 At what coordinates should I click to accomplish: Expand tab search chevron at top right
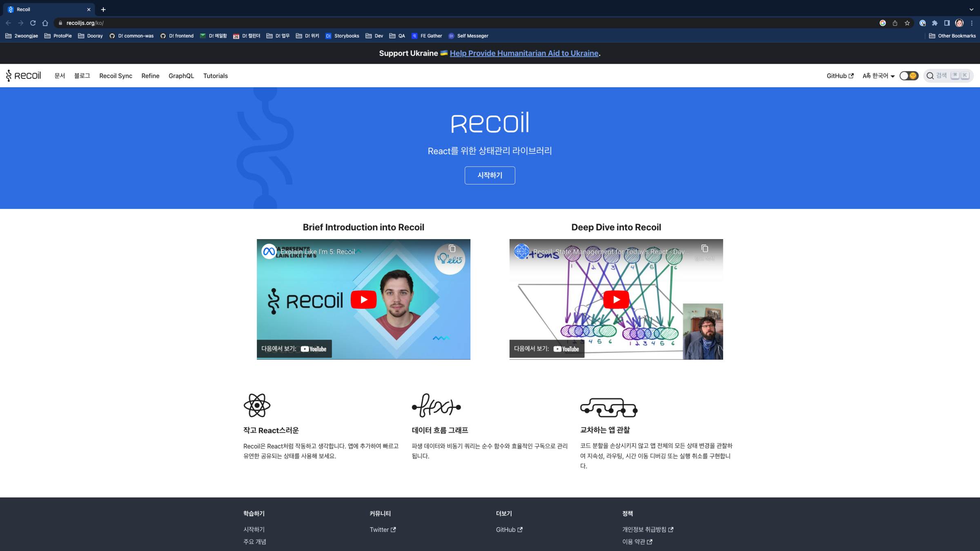pos(971,9)
